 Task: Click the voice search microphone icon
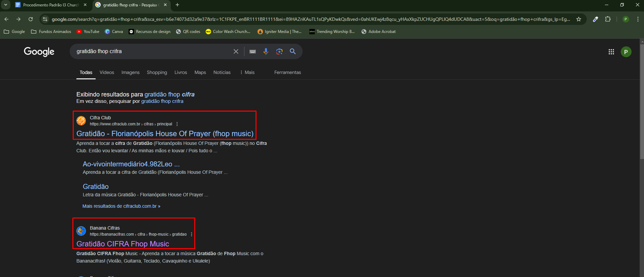[x=266, y=51]
